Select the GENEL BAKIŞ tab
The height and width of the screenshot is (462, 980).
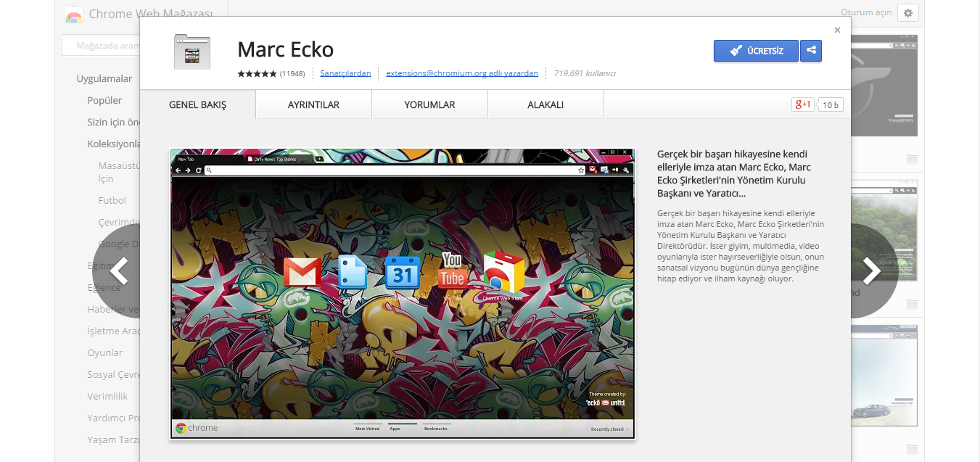point(197,104)
